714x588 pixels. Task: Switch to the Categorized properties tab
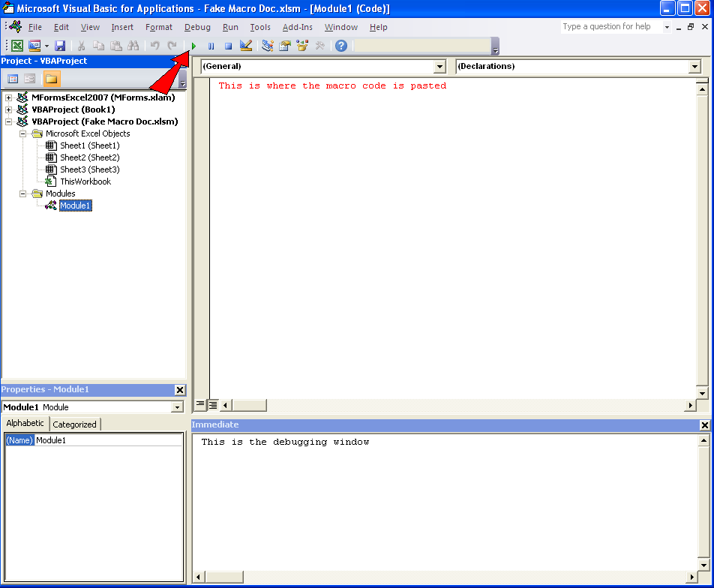click(x=74, y=424)
